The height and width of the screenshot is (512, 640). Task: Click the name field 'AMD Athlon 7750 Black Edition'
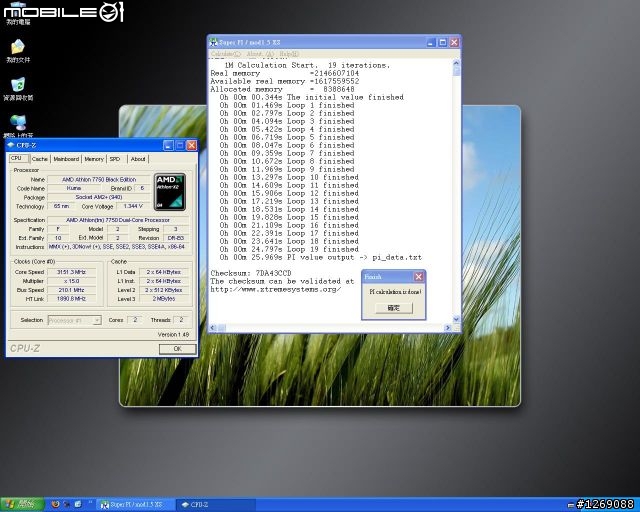pyautogui.click(x=99, y=180)
